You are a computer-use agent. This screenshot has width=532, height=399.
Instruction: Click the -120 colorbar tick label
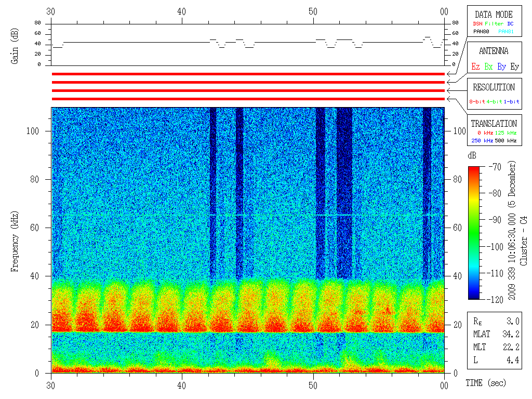495,300
